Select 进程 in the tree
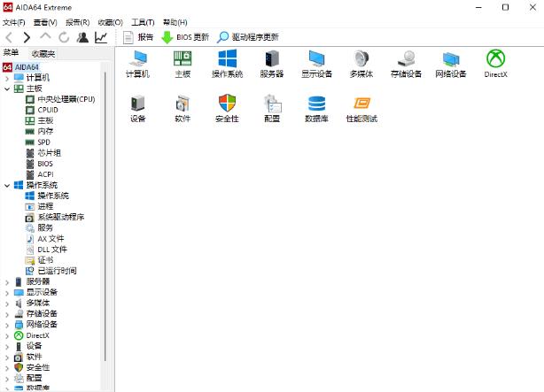The height and width of the screenshot is (392, 544). coord(40,206)
